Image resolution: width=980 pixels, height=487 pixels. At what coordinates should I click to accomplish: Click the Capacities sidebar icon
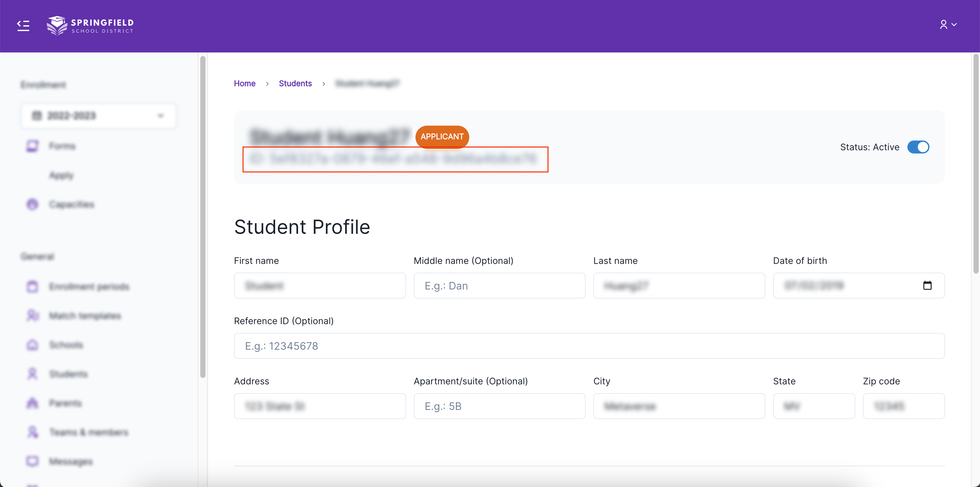coord(32,204)
